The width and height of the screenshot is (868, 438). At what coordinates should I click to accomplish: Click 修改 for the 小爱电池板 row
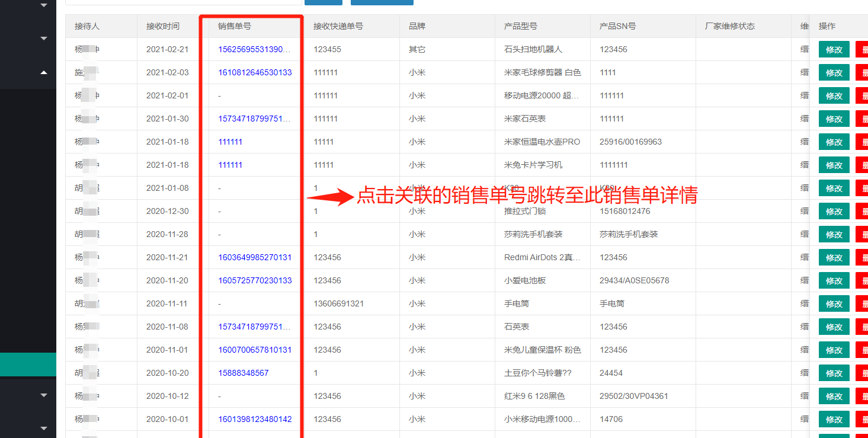click(x=834, y=281)
